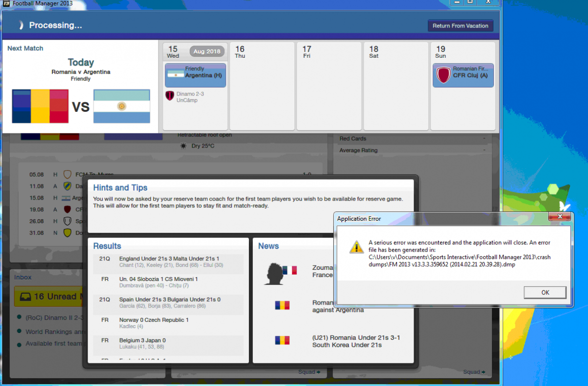
Task: Click the Squad arrow link below the News panel
Action: coord(309,372)
